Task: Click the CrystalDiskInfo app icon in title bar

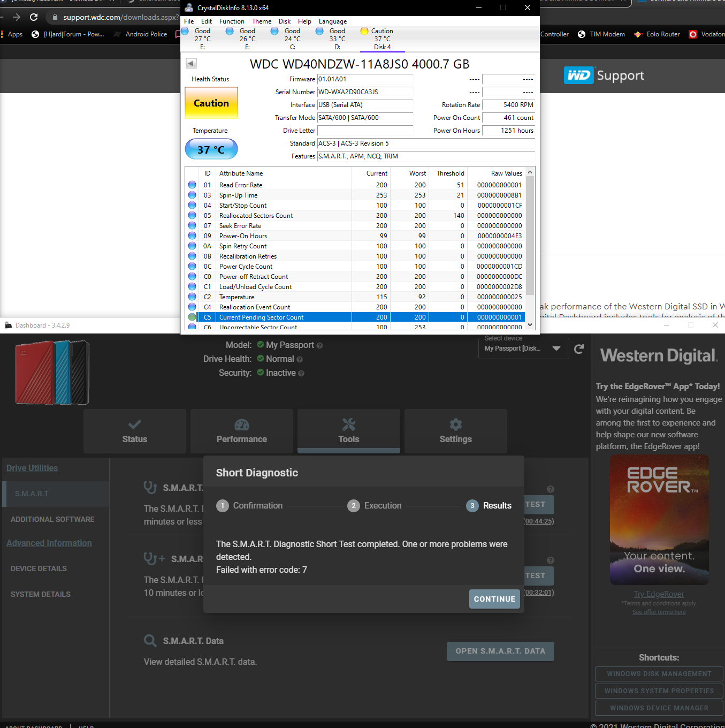Action: (x=189, y=7)
